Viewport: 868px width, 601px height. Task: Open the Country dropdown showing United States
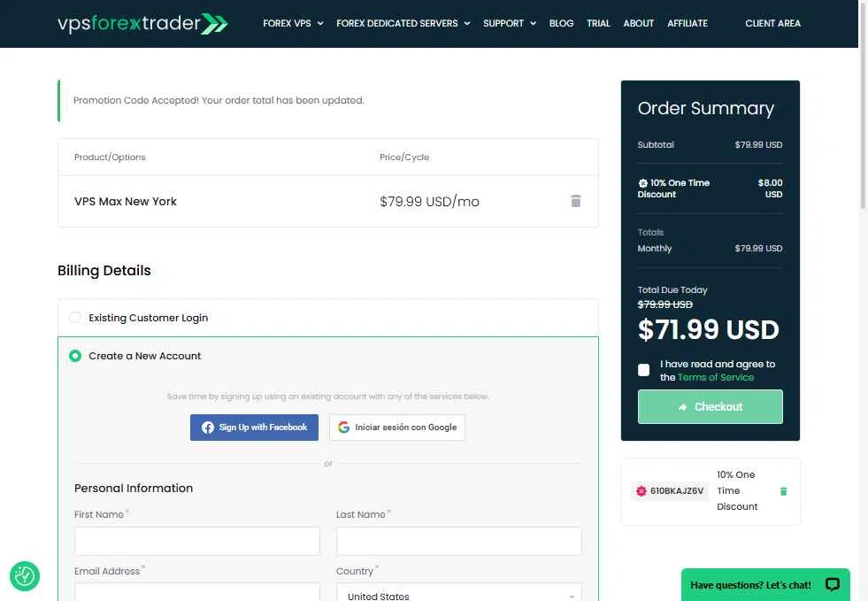(459, 593)
